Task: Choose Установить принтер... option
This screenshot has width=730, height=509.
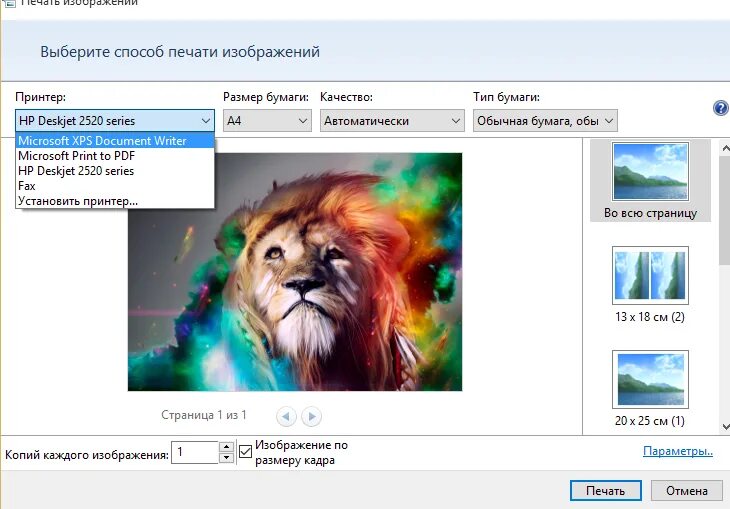Action: tap(115, 201)
